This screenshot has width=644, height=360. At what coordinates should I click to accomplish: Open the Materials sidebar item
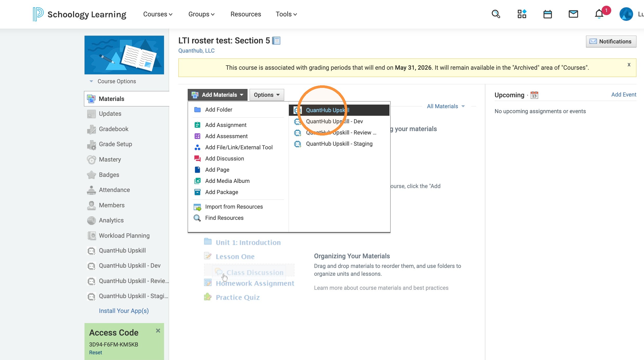pos(126,99)
